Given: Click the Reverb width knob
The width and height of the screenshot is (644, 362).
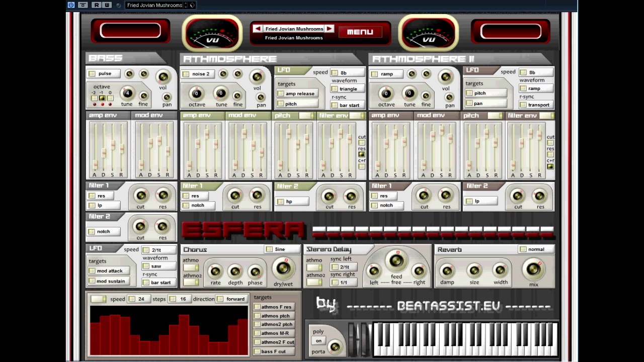Looking at the screenshot, I should [500, 270].
